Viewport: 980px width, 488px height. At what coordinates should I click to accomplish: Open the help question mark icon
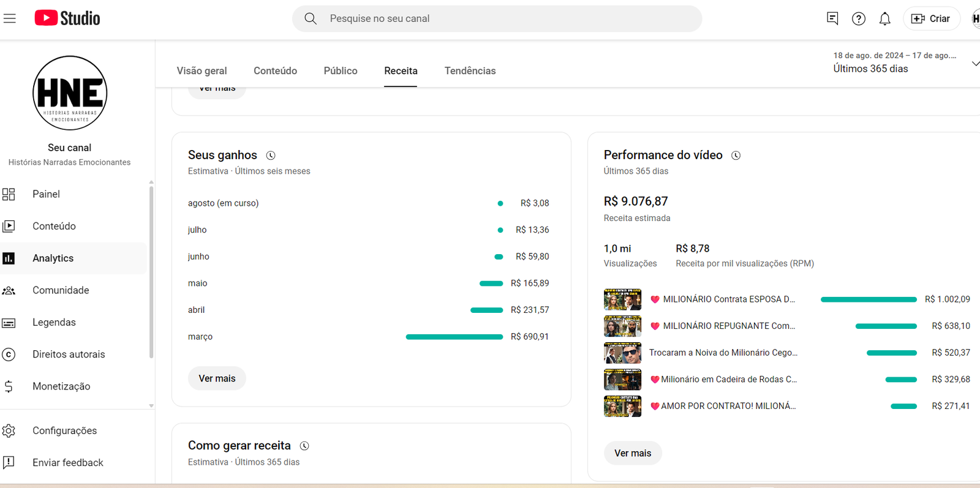[859, 18]
